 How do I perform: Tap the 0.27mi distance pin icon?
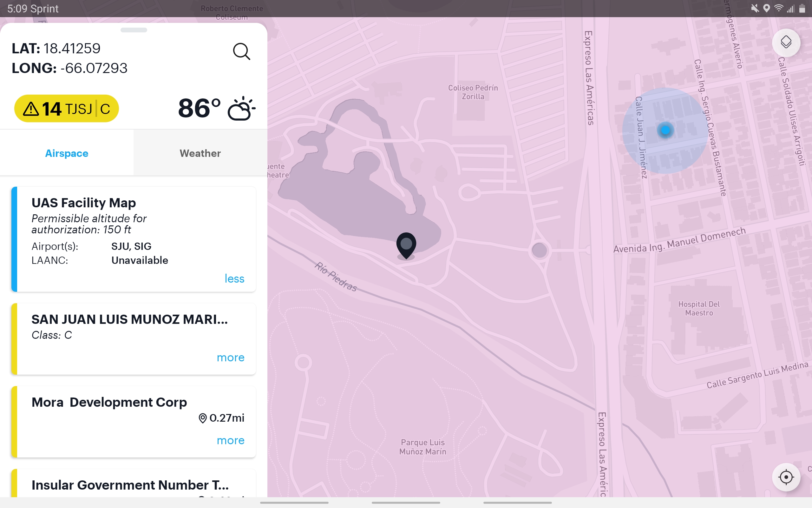(x=202, y=418)
